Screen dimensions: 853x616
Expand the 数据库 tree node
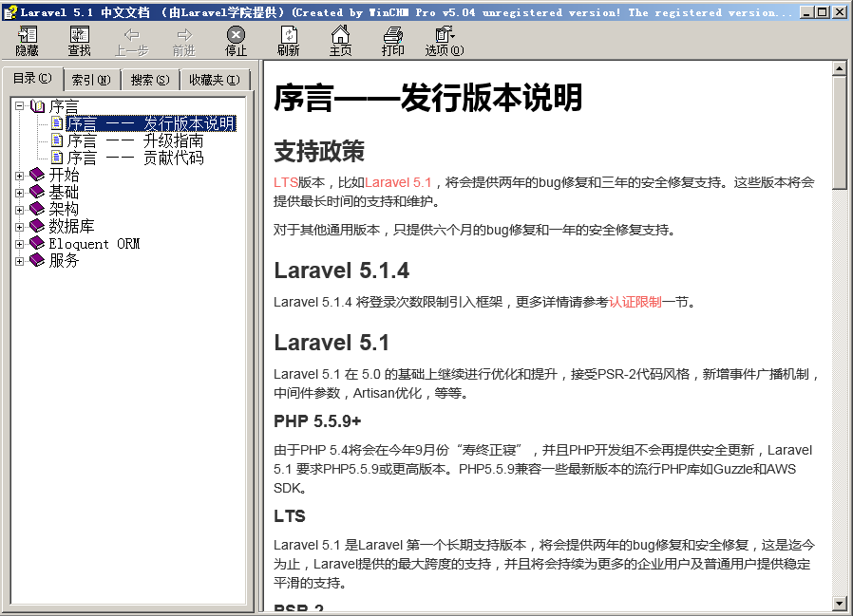pyautogui.click(x=20, y=227)
